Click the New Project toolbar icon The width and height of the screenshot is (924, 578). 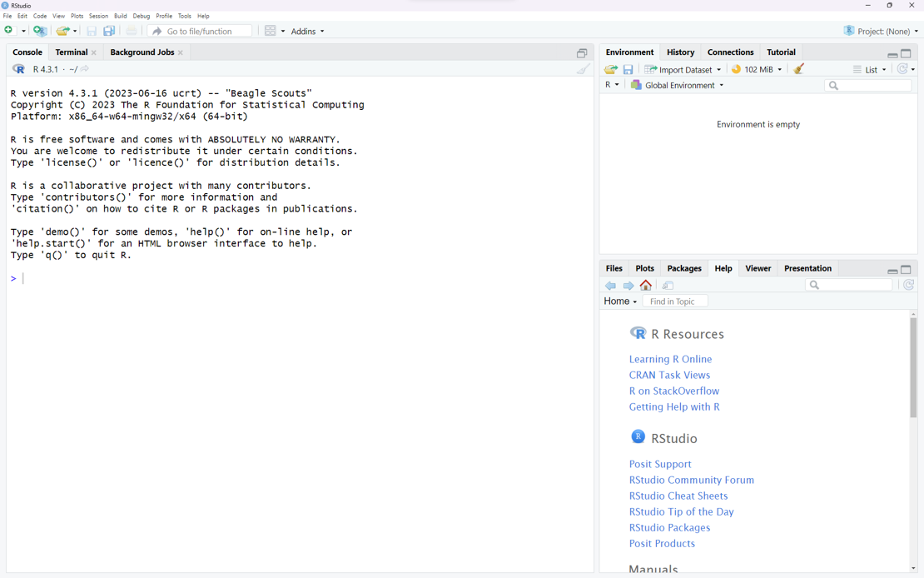pos(40,31)
